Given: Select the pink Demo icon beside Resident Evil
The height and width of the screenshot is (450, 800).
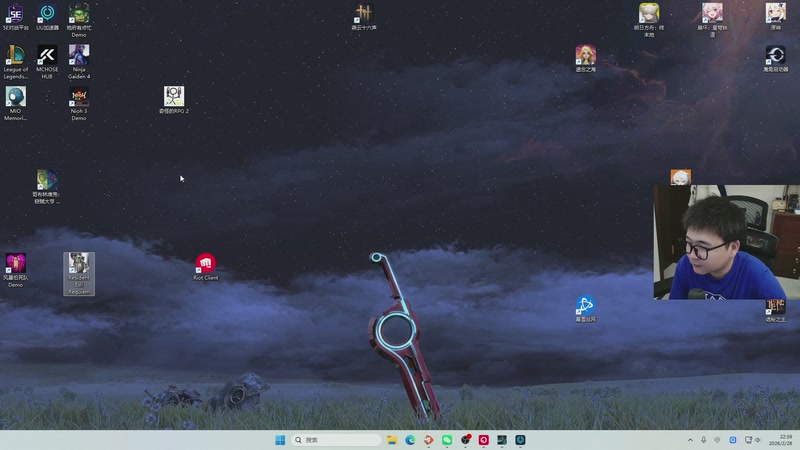Looking at the screenshot, I should pyautogui.click(x=15, y=270).
